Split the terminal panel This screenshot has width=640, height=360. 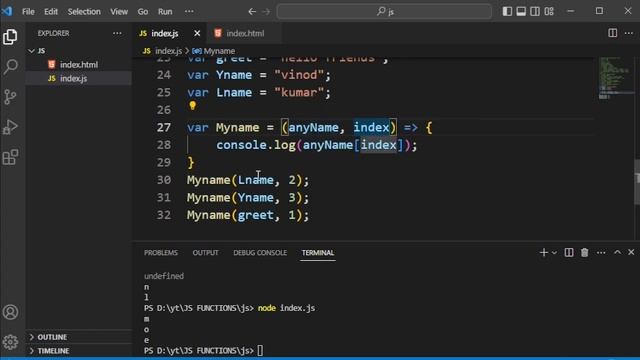[569, 253]
